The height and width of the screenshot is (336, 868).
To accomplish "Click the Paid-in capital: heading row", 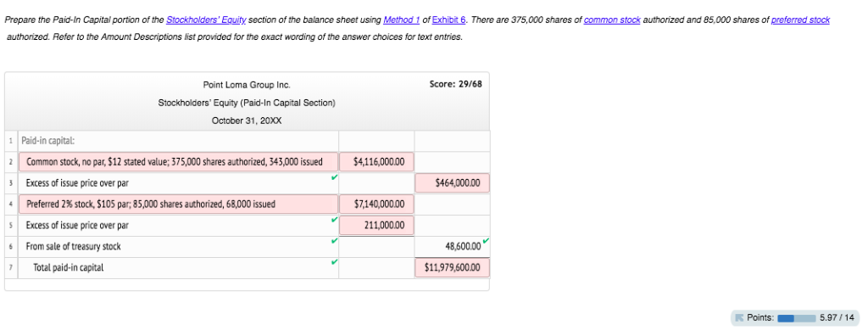I will (178, 142).
